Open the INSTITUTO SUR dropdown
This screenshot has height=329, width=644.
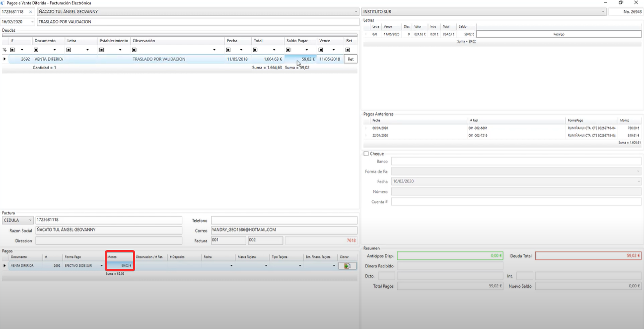click(x=603, y=12)
